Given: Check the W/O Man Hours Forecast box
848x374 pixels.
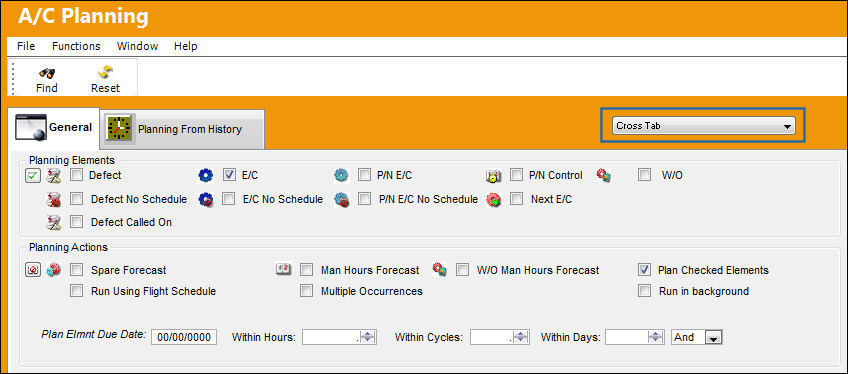Looking at the screenshot, I should coord(462,270).
